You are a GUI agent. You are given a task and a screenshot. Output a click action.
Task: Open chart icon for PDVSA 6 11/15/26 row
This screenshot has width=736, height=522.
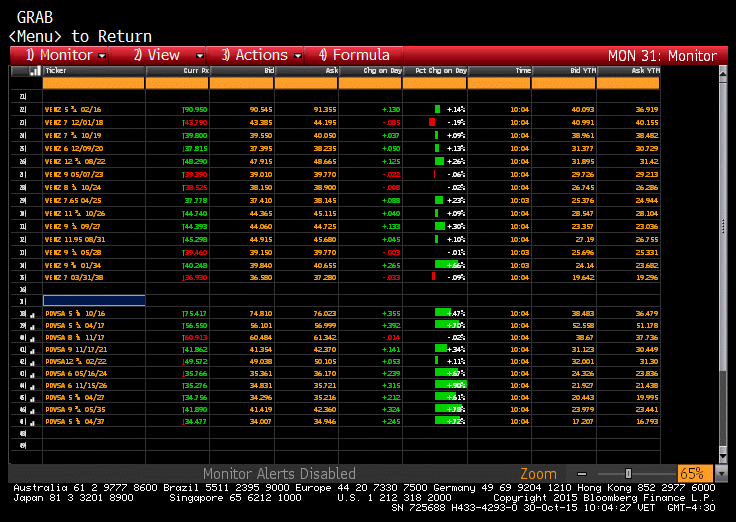pos(32,387)
